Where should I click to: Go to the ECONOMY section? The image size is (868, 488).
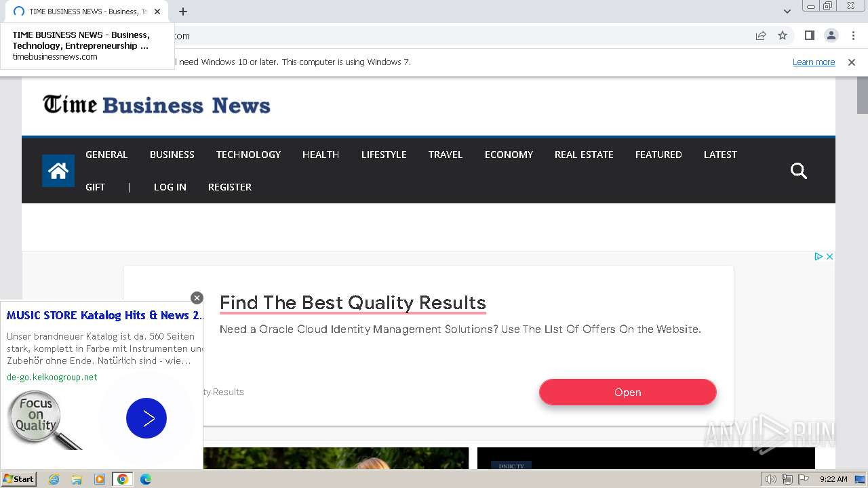[509, 155]
